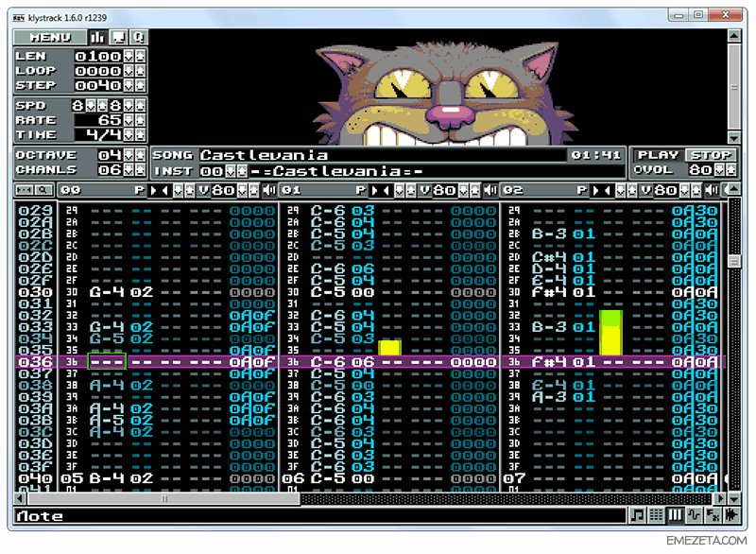The height and width of the screenshot is (554, 756).
Task: Click note G-4 in channel 00 row 30
Action: pyautogui.click(x=107, y=292)
